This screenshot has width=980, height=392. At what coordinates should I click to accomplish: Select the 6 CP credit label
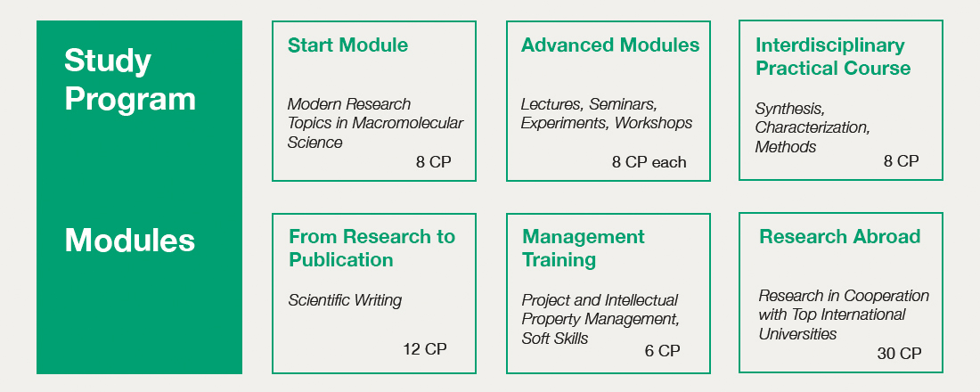pos(662,351)
